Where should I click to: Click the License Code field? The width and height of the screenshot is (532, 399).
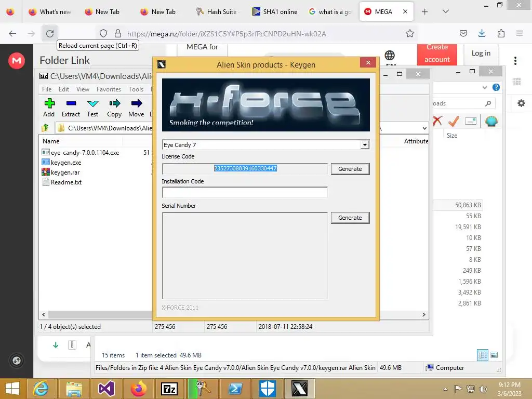(245, 169)
